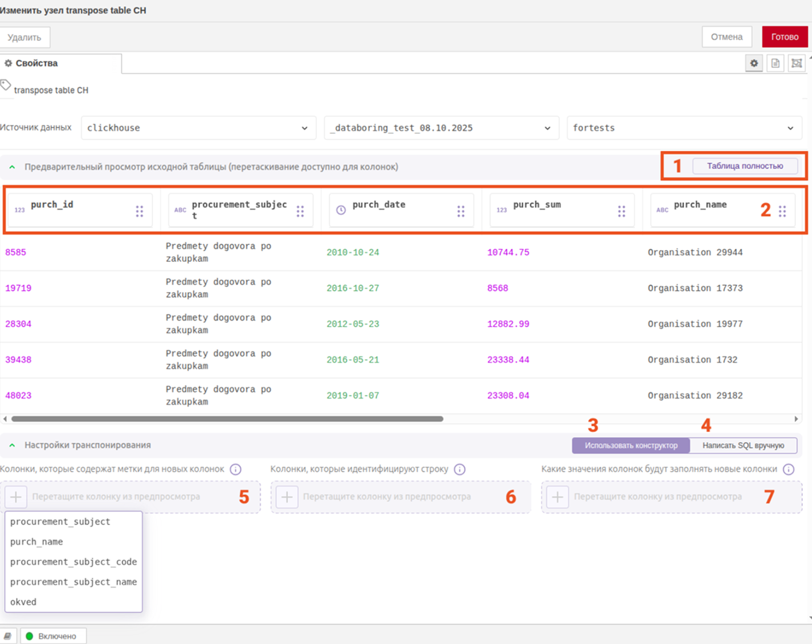The width and height of the screenshot is (812, 644).
Task: Click info icon next to row identifier columns
Action: click(x=460, y=469)
